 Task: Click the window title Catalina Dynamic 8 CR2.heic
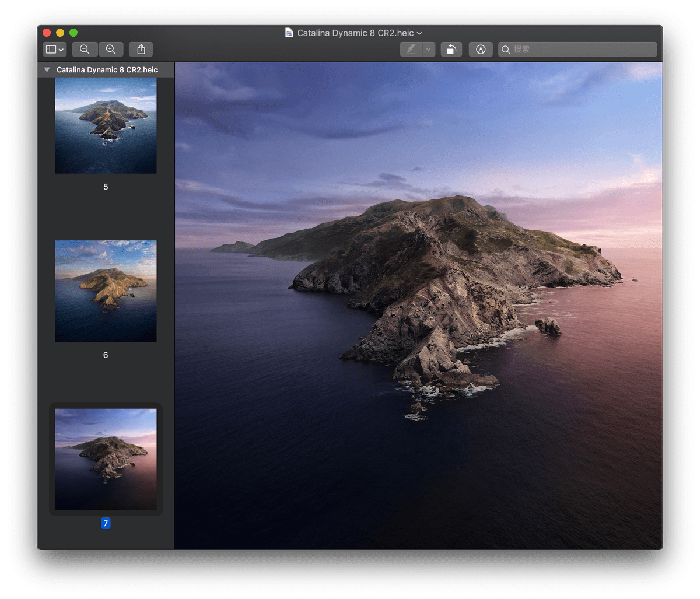tap(355, 33)
